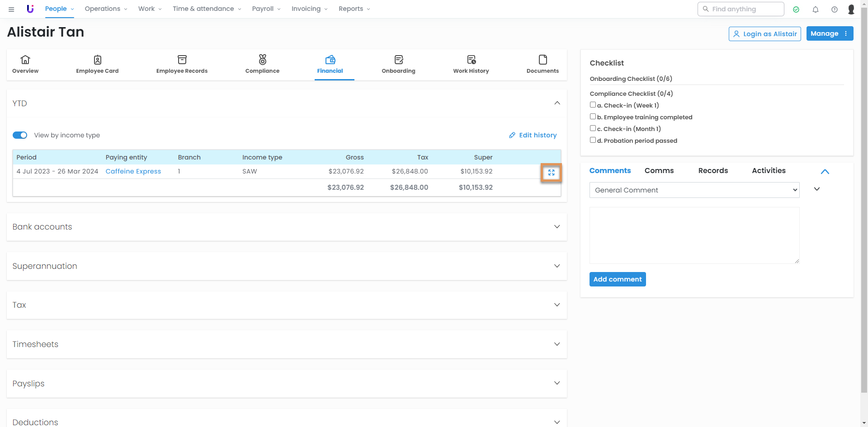The height and width of the screenshot is (427, 868).
Task: Click the Add comment button
Action: 617,279
